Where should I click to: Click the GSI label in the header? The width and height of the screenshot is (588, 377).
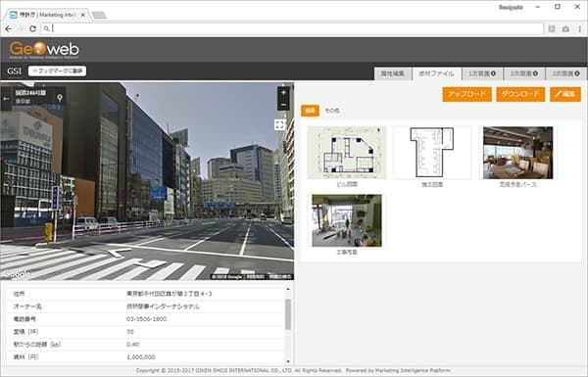point(15,71)
